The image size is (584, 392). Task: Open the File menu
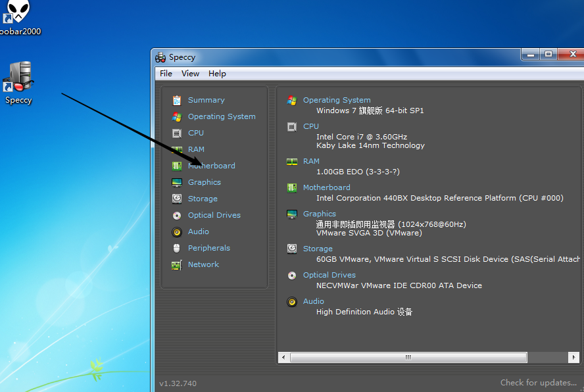click(166, 74)
